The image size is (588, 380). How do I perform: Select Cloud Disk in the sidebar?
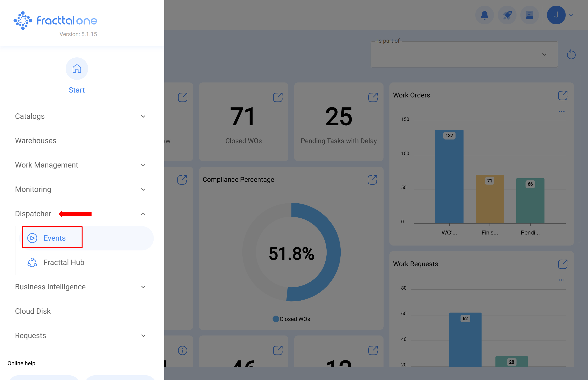33,311
